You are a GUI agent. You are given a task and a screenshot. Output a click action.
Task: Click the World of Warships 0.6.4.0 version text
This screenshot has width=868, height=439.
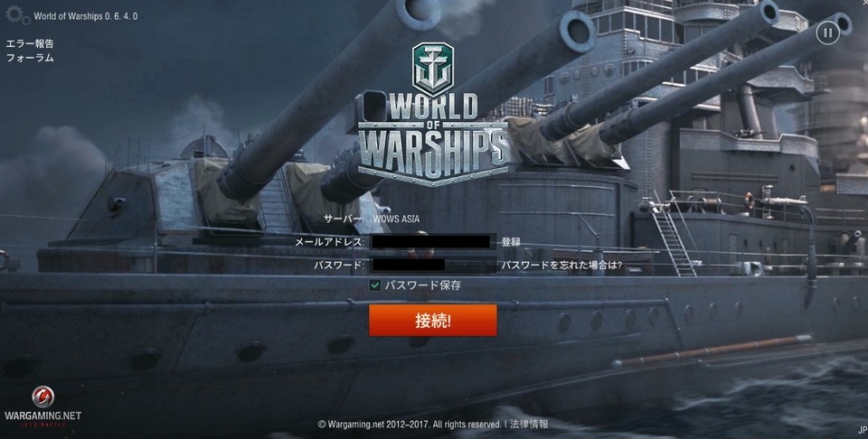[x=86, y=16]
